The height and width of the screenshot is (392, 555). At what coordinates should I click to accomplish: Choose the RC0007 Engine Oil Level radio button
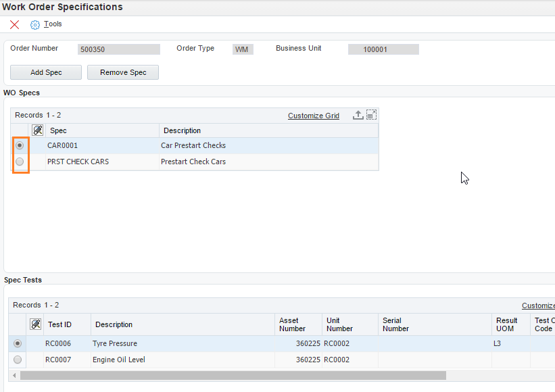click(18, 360)
